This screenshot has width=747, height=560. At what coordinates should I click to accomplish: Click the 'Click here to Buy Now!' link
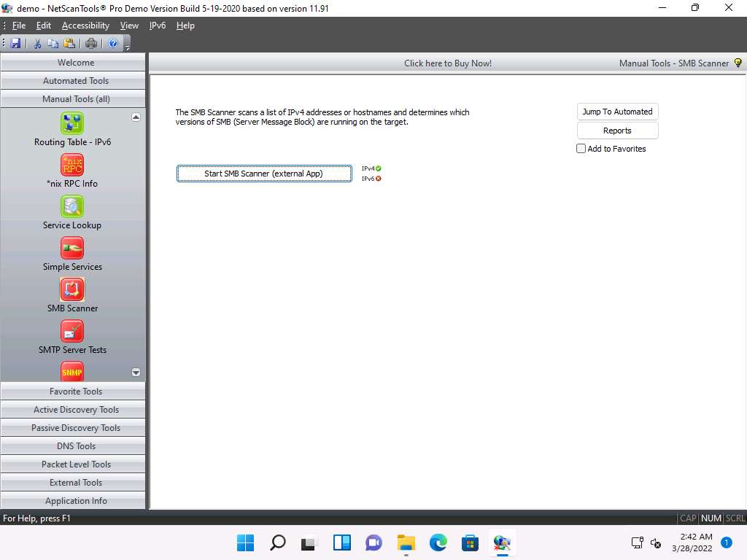click(448, 63)
